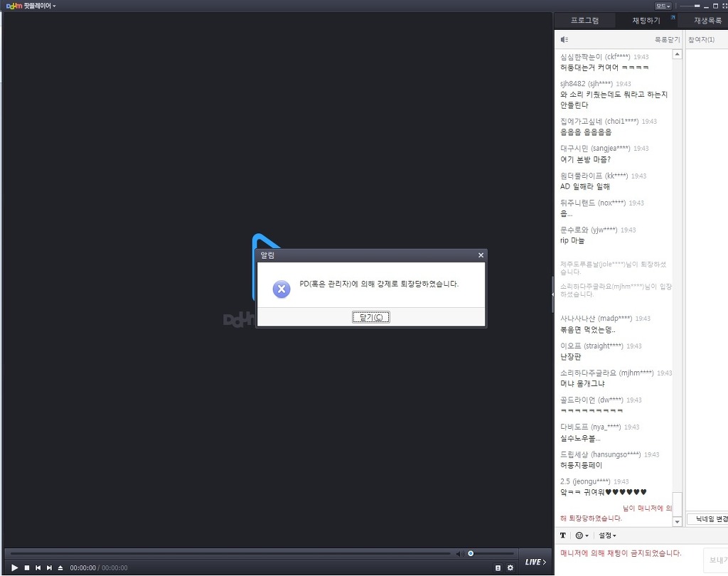Adjust the volume slider knob

(471, 554)
